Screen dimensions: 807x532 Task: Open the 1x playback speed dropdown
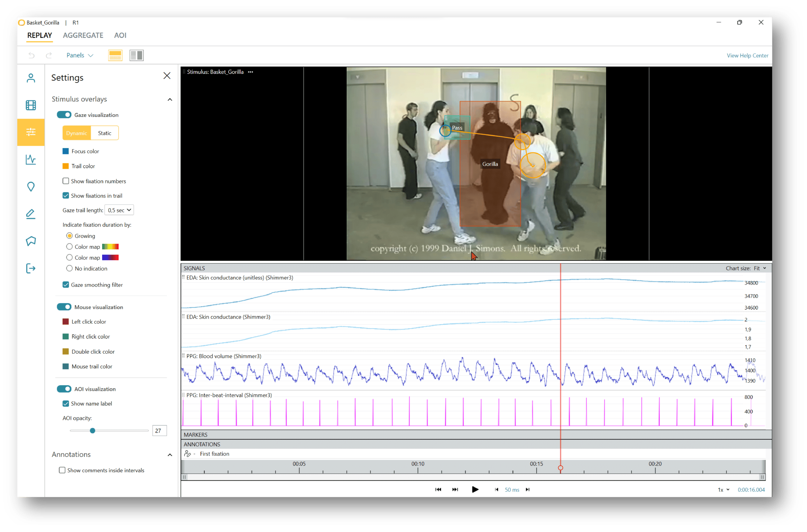coord(724,490)
